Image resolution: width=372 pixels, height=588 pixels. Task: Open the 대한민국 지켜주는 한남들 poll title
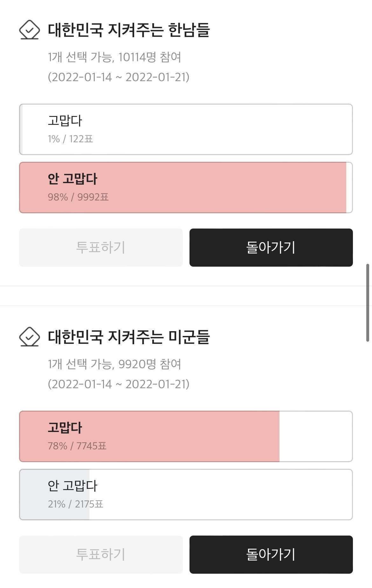coord(129,30)
